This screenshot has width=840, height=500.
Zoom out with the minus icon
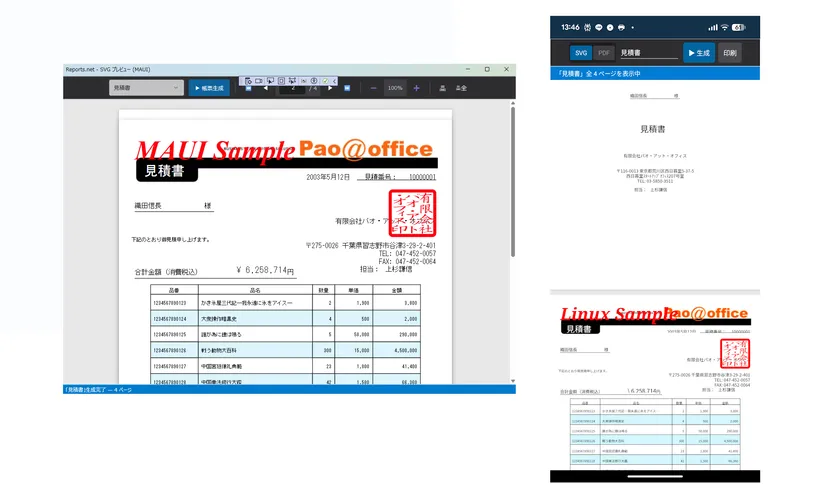point(373,88)
